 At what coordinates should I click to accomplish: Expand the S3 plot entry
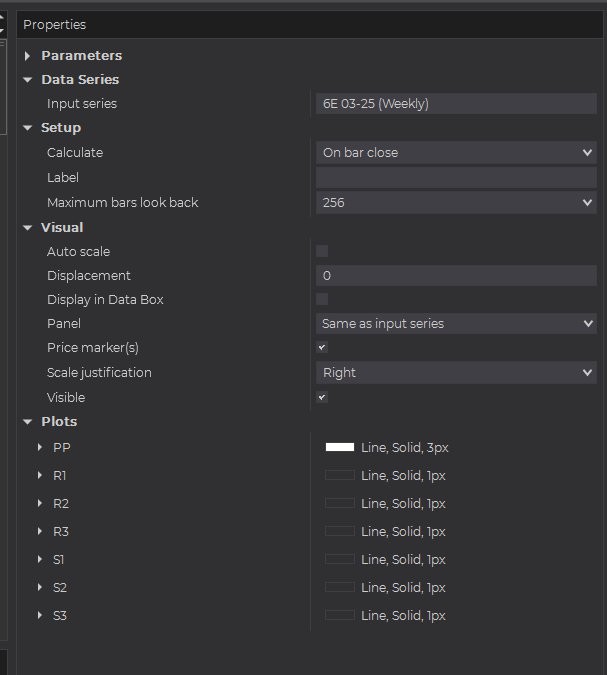(40, 615)
